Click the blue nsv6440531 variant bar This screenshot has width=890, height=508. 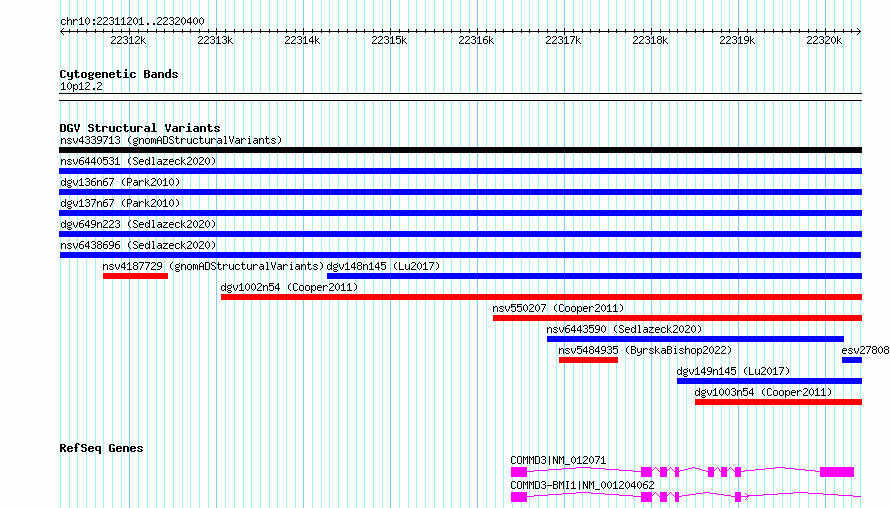460,171
